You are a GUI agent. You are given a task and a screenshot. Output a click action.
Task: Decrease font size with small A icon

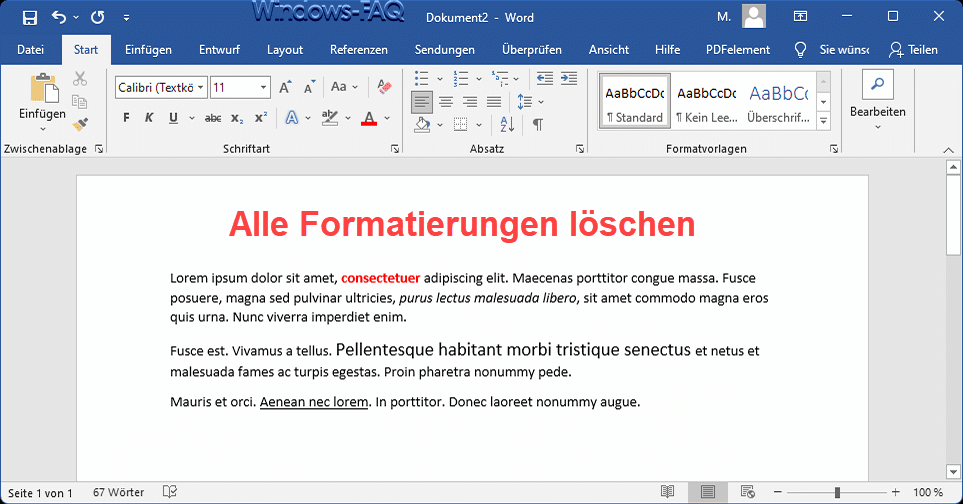coord(309,87)
